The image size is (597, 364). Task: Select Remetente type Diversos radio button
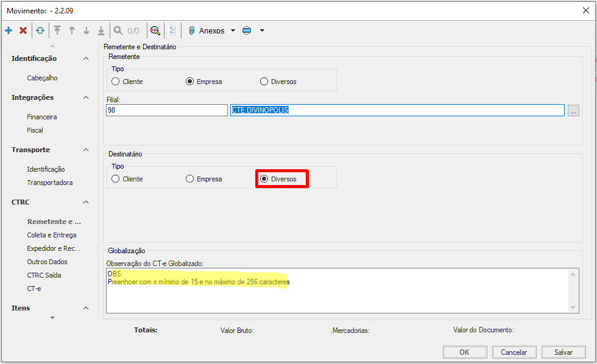264,82
